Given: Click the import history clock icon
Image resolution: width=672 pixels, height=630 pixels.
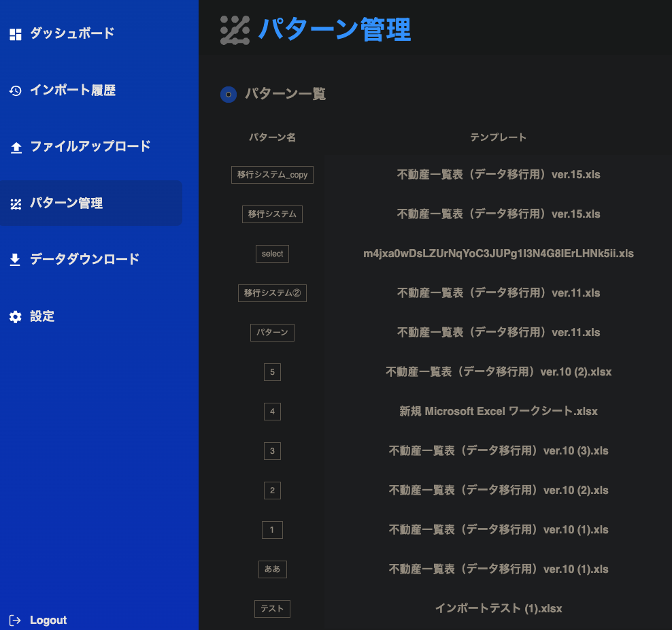Looking at the screenshot, I should click(16, 90).
